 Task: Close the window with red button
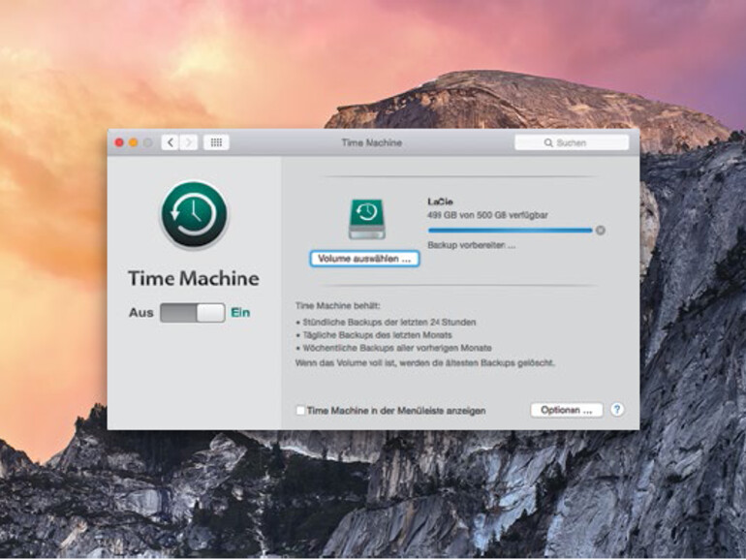(119, 142)
